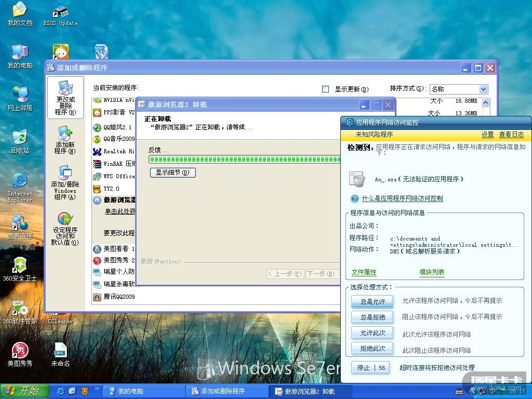Minimize 傲游浏览器2 卸载 window

(364, 105)
